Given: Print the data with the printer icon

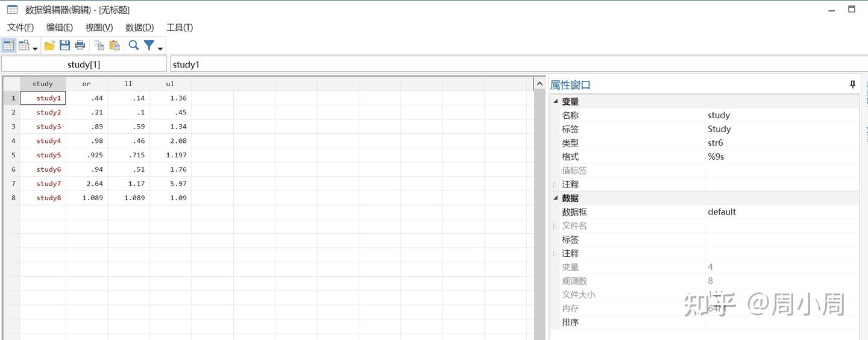Looking at the screenshot, I should [80, 45].
